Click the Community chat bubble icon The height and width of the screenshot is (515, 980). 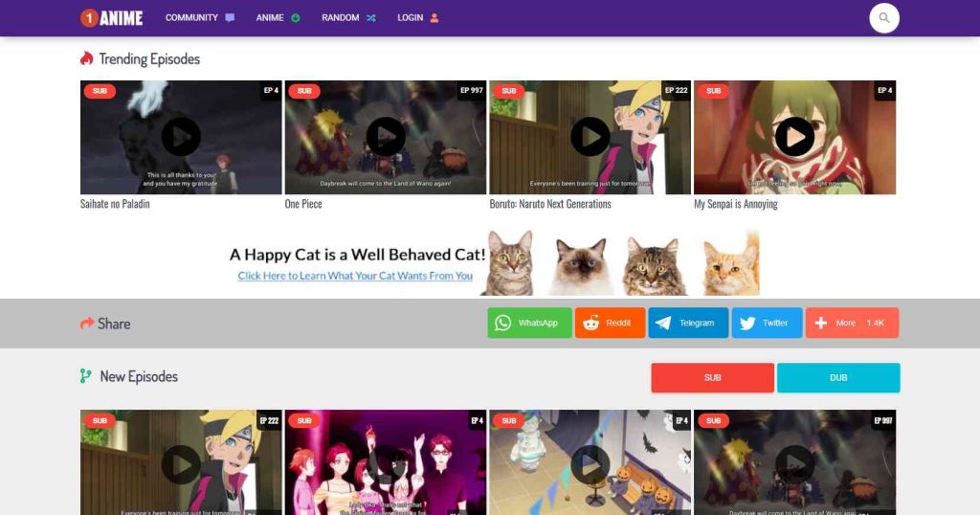tap(230, 18)
